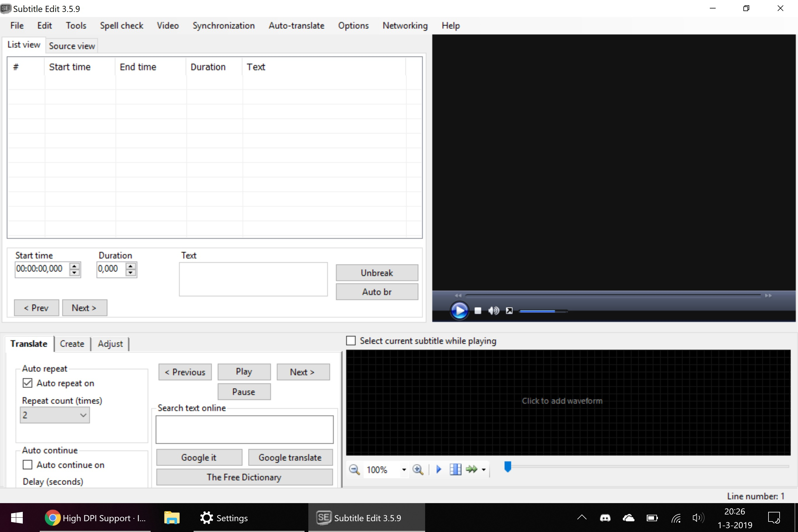This screenshot has height=532, width=798.
Task: Check Select current subtitle while playing
Action: click(350, 340)
